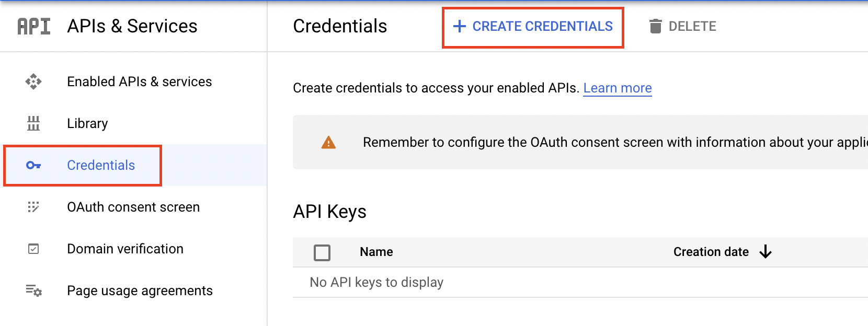Click the OAuth consent screen icon
The image size is (868, 326).
34,207
